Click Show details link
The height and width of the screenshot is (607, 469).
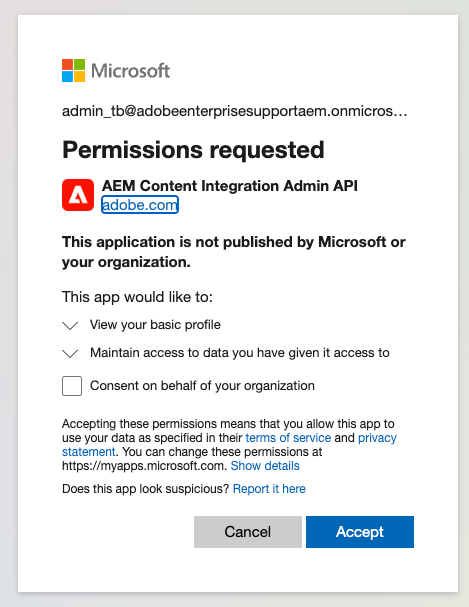click(x=265, y=466)
